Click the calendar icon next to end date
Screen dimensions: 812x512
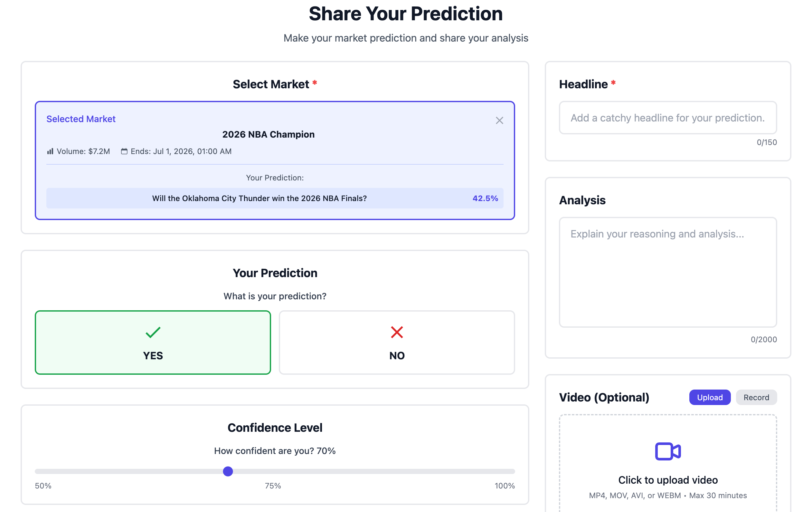pos(124,151)
